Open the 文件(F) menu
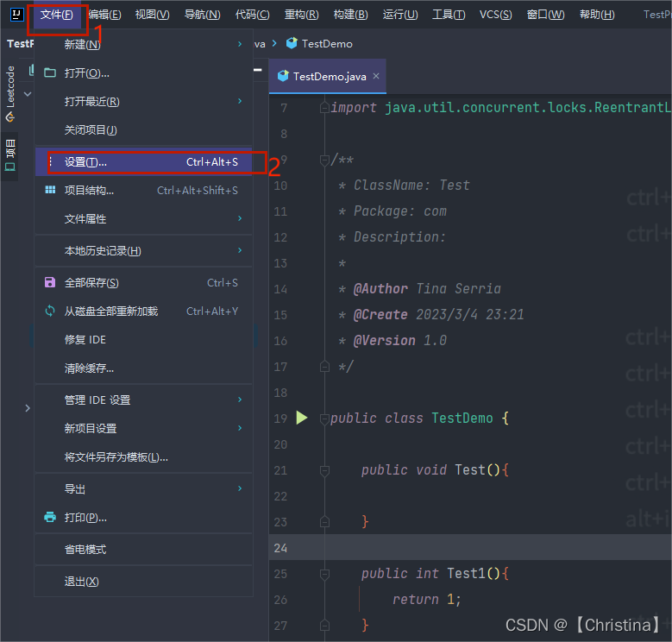This screenshot has width=672, height=642. tap(57, 15)
